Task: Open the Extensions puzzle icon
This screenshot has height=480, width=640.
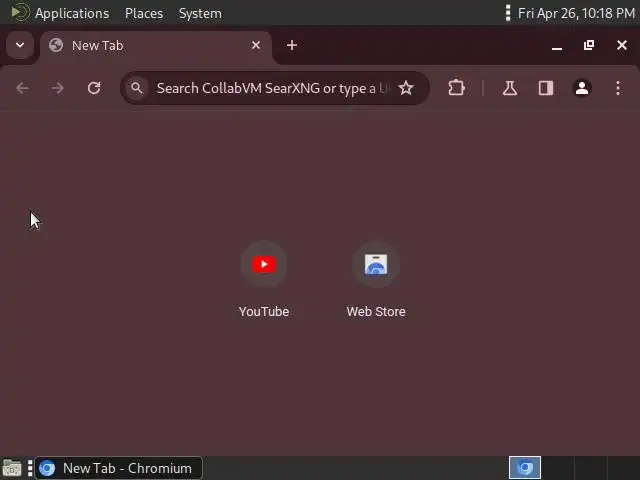Action: click(x=456, y=88)
